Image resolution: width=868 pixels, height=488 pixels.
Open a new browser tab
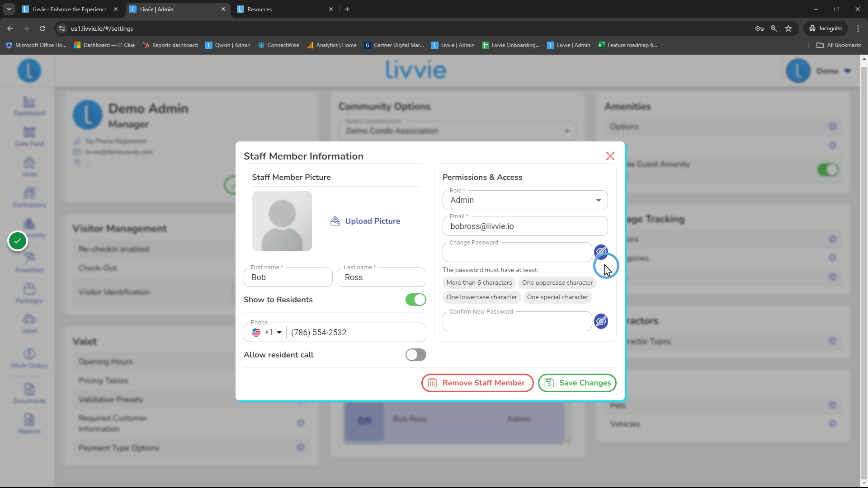tap(347, 9)
